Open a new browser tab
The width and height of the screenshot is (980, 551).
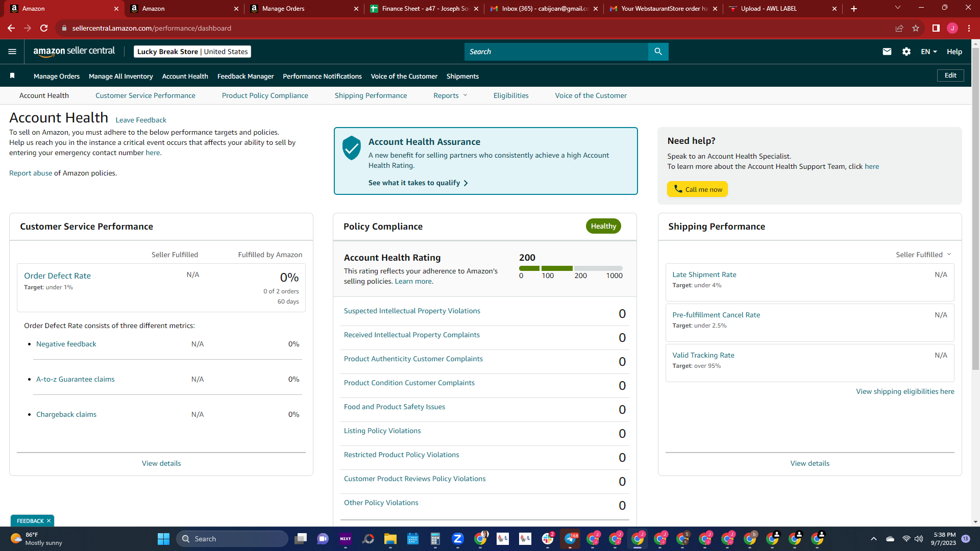coord(854,9)
